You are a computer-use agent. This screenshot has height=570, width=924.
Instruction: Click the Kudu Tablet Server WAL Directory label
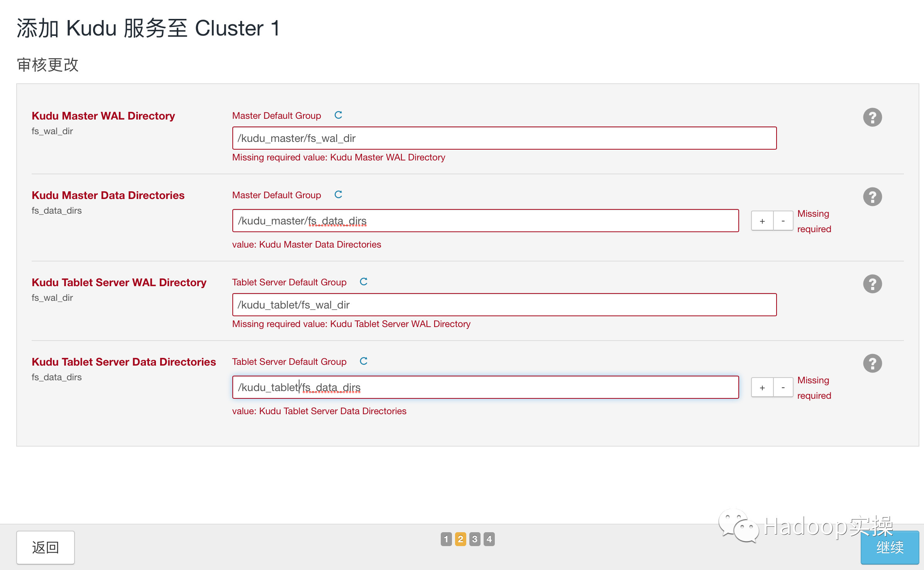(119, 282)
